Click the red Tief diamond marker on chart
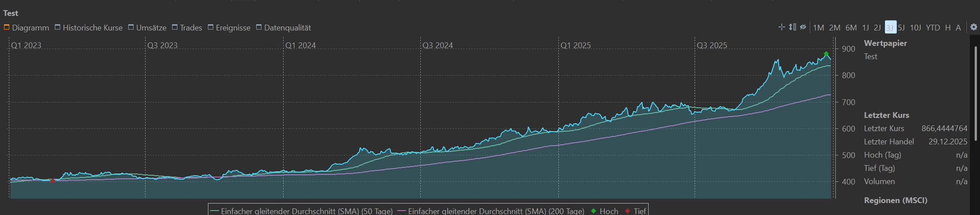The height and width of the screenshot is (215, 980). pos(53,181)
